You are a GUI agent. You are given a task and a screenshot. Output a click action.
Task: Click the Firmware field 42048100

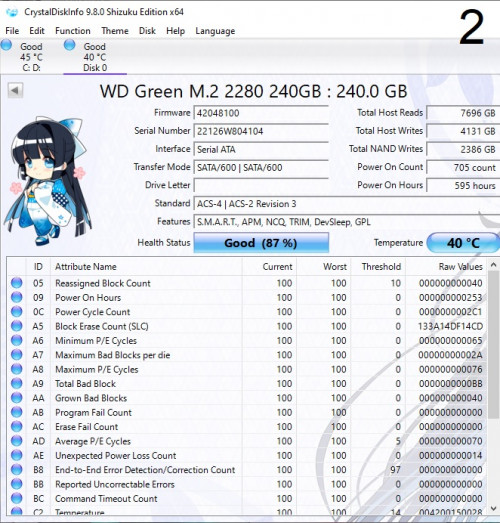261,113
